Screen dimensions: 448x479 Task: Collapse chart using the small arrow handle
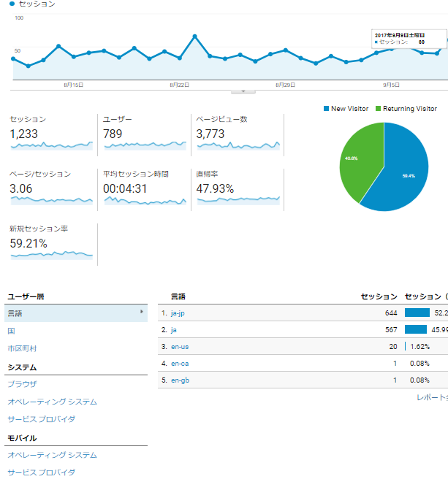tap(243, 92)
